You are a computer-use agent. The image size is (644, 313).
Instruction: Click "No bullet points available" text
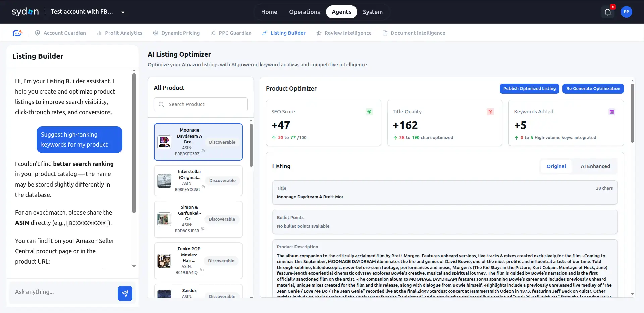[303, 226]
